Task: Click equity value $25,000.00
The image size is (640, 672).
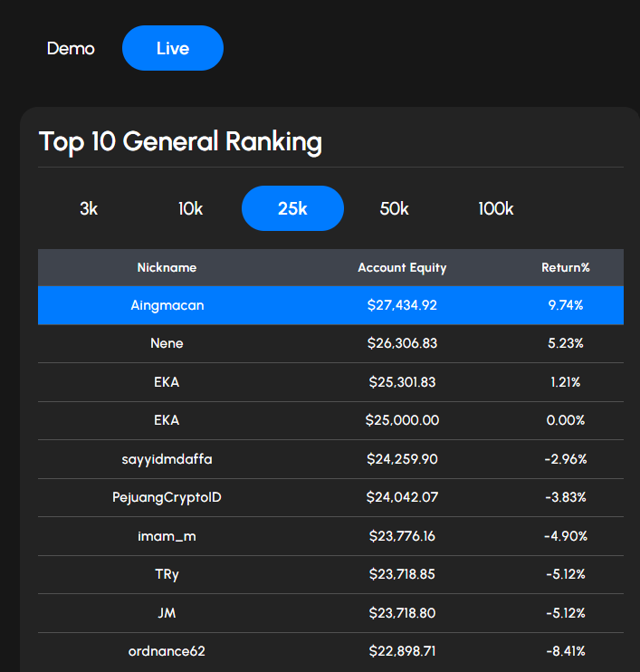Action: pyautogui.click(x=402, y=420)
